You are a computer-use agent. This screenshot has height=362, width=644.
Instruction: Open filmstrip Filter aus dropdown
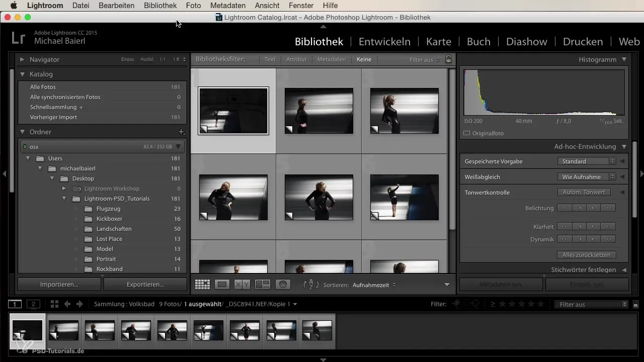pyautogui.click(x=591, y=304)
